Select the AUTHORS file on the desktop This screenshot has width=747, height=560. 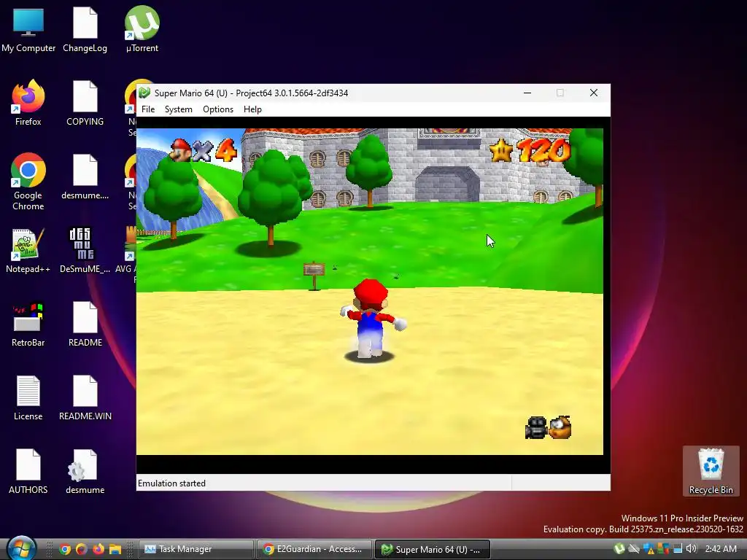(28, 472)
